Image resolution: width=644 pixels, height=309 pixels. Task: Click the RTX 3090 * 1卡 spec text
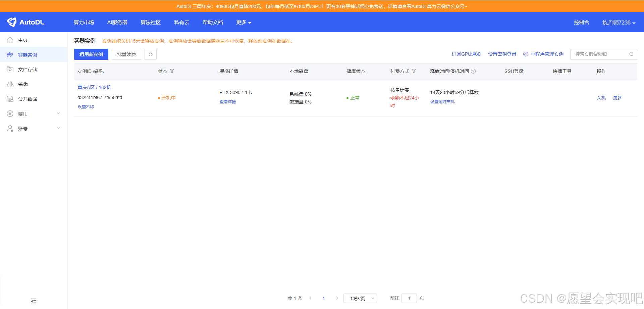coord(236,92)
